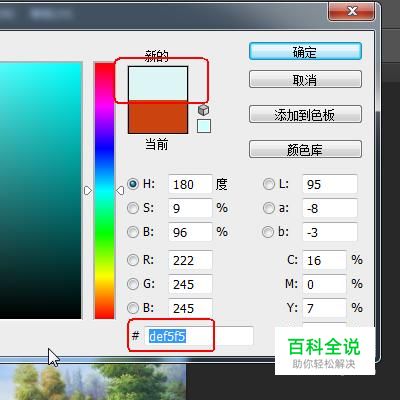Select the brightness B radio button
400x400 pixels.
pyautogui.click(x=133, y=232)
